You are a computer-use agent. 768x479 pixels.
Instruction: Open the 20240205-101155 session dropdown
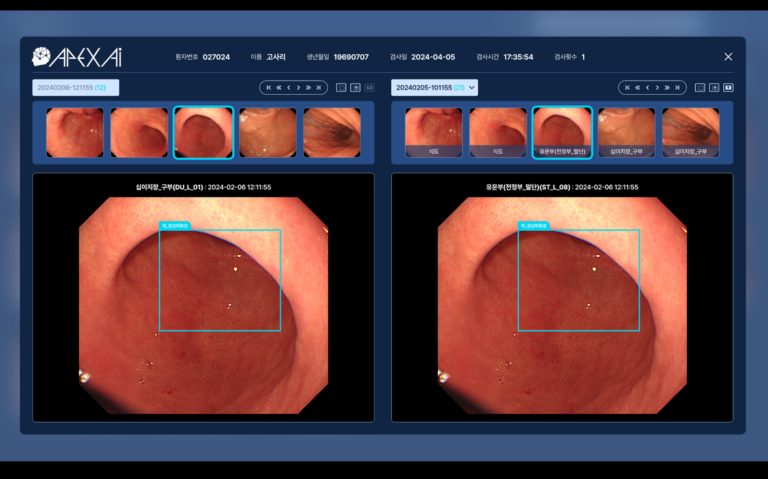[x=434, y=88]
